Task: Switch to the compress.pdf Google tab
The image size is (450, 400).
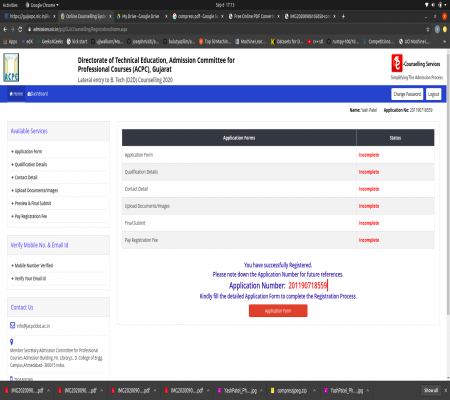Action: [x=197, y=16]
